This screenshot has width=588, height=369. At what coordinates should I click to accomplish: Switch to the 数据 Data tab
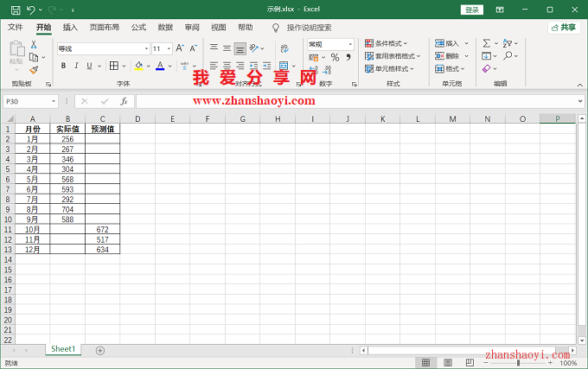coord(165,28)
